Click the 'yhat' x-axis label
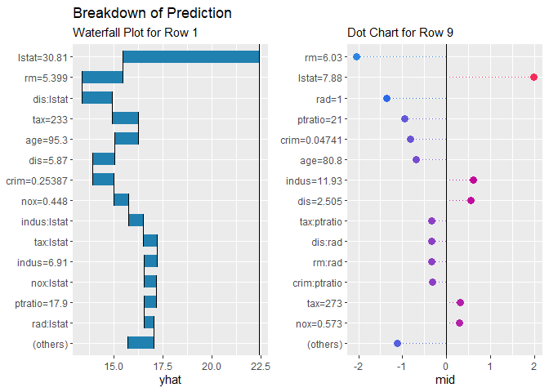The width and height of the screenshot is (549, 392). [167, 381]
